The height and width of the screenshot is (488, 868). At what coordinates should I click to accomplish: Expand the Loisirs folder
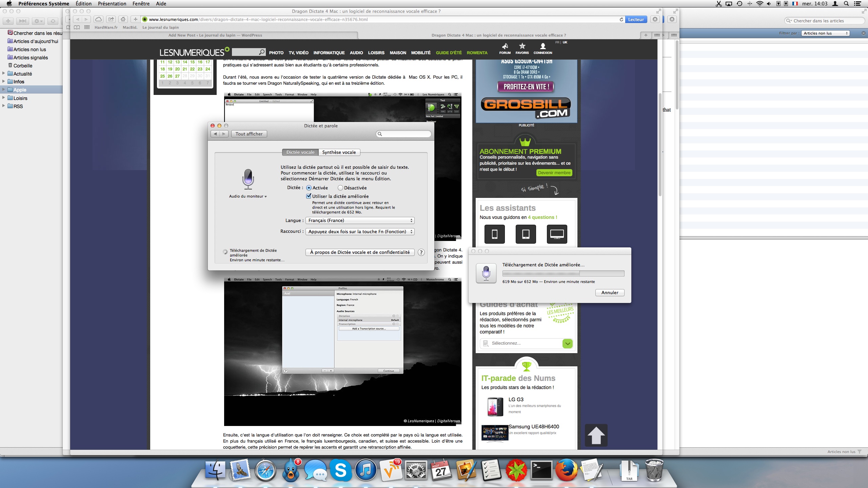coord(3,98)
